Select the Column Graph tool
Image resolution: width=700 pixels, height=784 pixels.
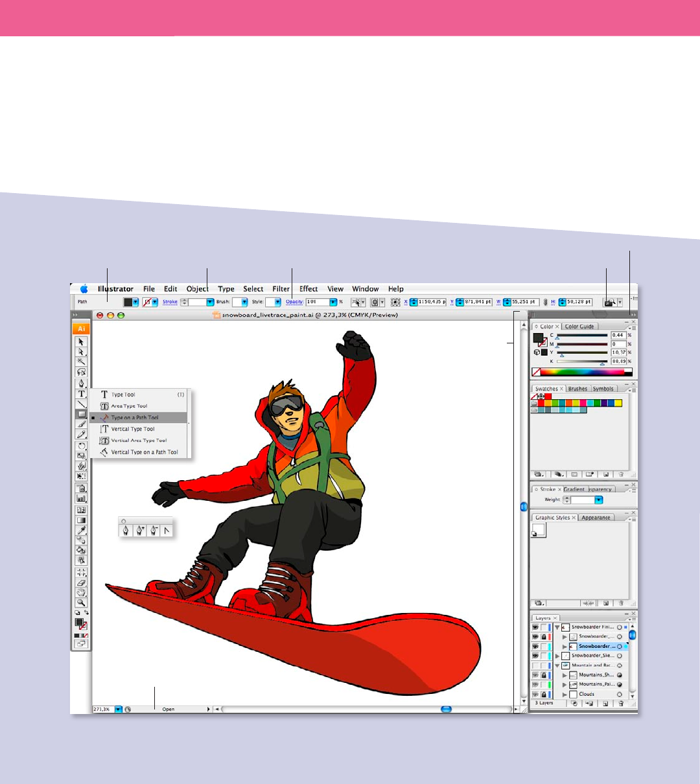pyautogui.click(x=82, y=499)
